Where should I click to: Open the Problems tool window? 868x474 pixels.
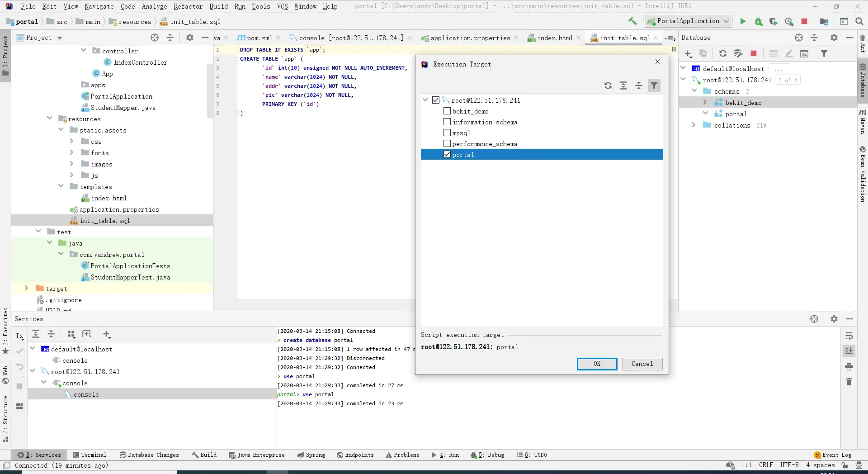402,455
